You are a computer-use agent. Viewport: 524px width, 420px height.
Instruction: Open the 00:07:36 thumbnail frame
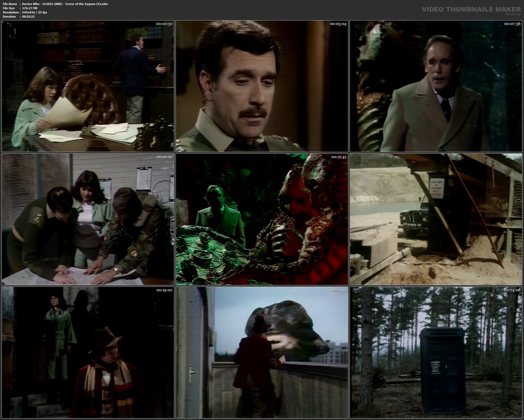436,86
